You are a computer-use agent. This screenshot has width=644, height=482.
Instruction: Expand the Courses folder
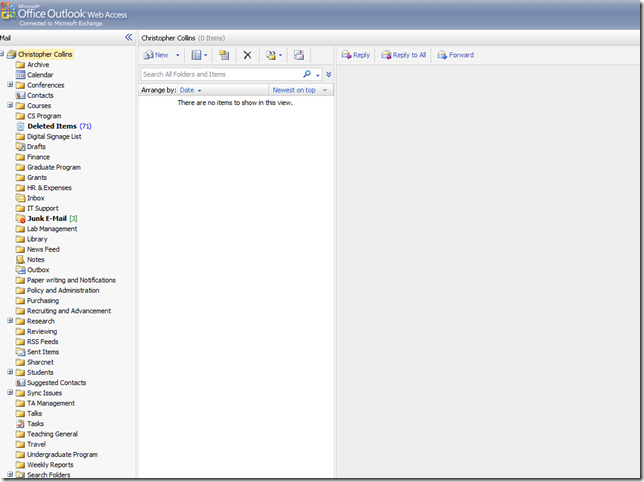tap(10, 105)
